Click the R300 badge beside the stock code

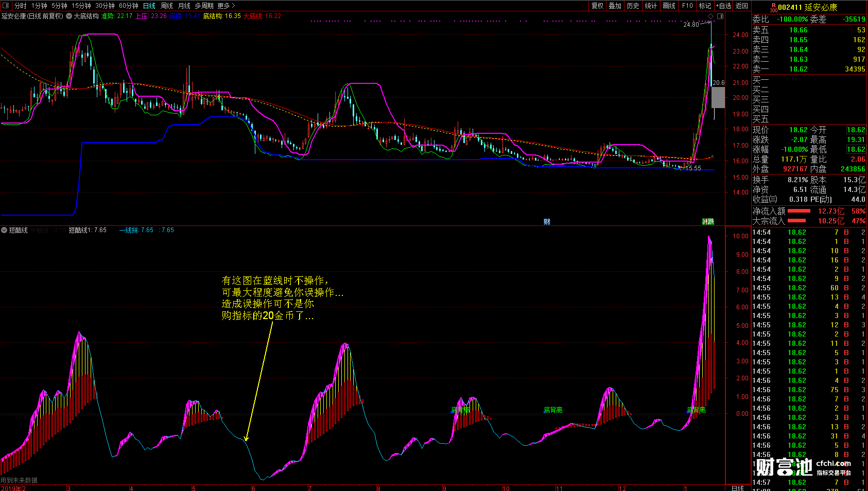click(773, 8)
